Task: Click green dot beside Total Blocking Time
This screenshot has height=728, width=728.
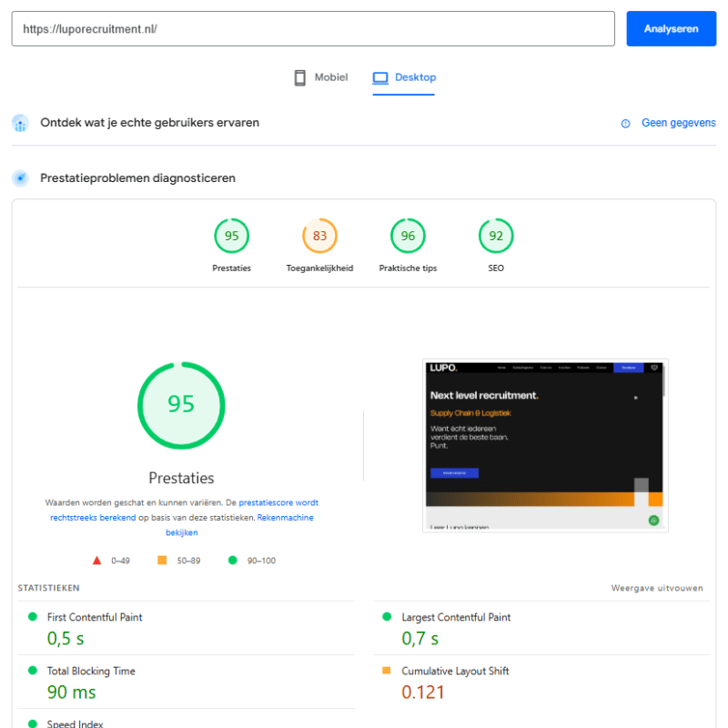Action: (33, 670)
